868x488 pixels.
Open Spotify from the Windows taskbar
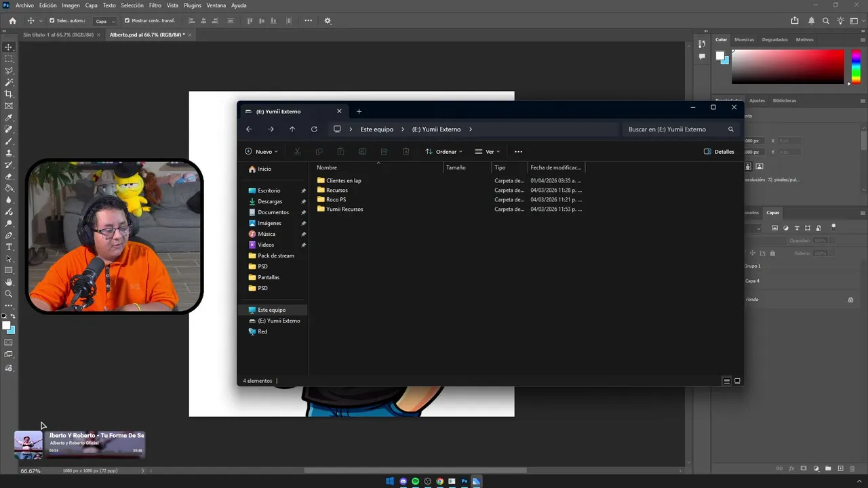[415, 481]
